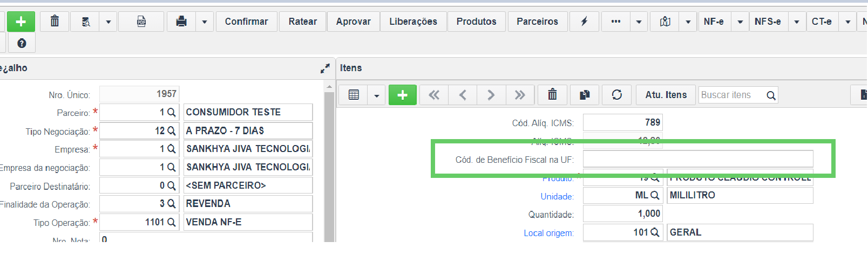The width and height of the screenshot is (868, 262).
Task: Go to first item with double left arrow
Action: [434, 95]
